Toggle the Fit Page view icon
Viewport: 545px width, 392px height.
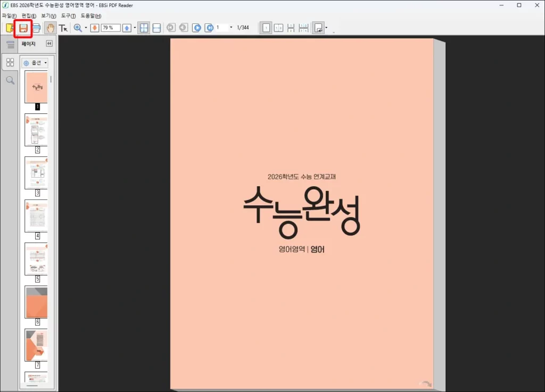click(x=144, y=28)
